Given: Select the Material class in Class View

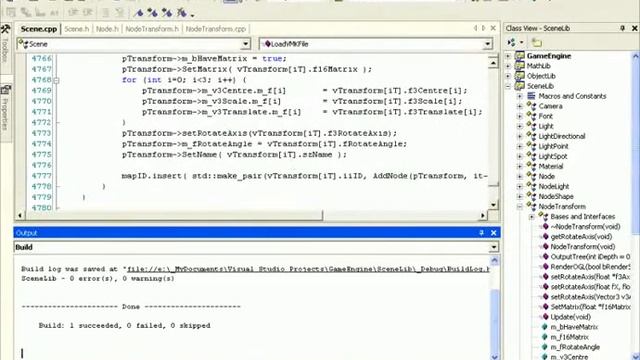Looking at the screenshot, I should [x=551, y=167].
